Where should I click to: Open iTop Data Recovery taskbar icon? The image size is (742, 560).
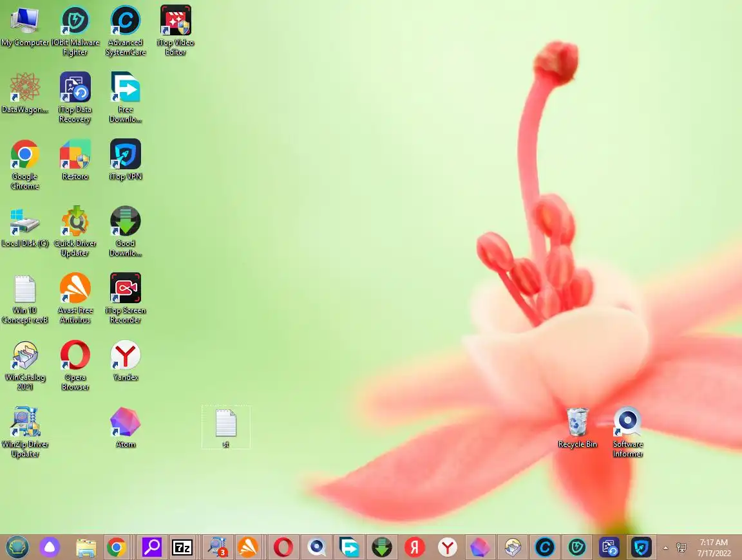pyautogui.click(x=609, y=548)
